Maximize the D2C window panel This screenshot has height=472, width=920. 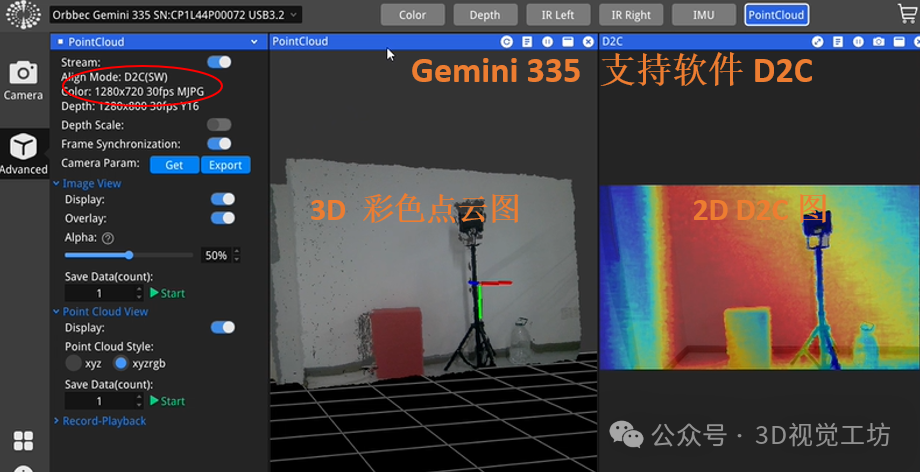[x=899, y=42]
